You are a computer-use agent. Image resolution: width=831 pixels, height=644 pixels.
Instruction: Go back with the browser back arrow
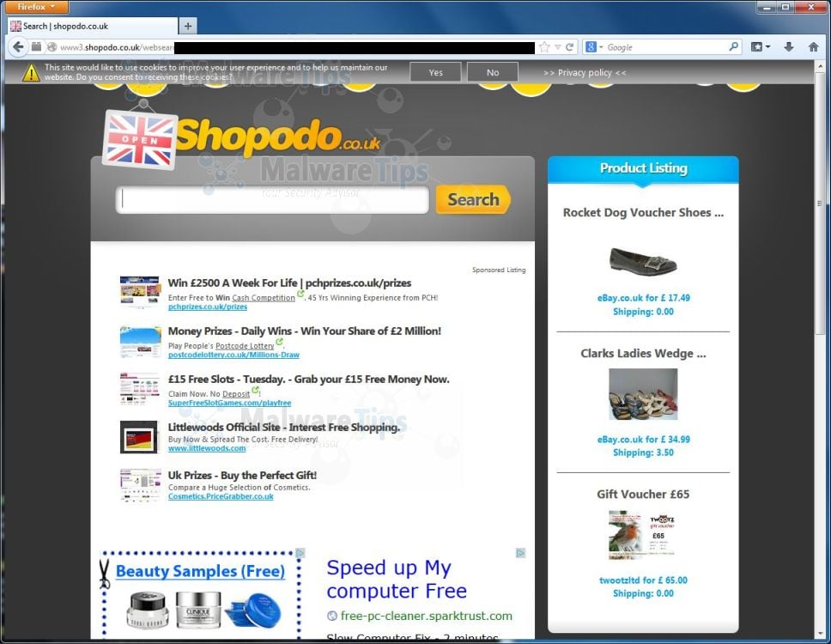pyautogui.click(x=17, y=47)
